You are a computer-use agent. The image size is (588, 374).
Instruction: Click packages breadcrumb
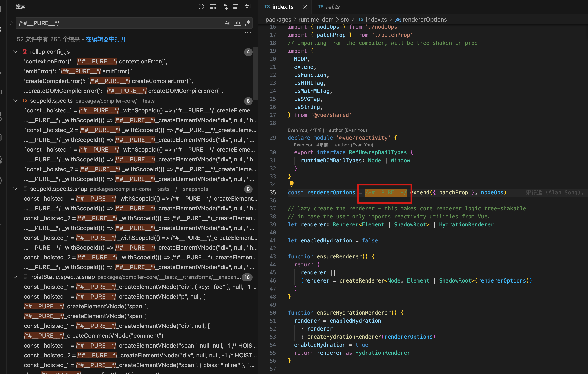point(278,20)
